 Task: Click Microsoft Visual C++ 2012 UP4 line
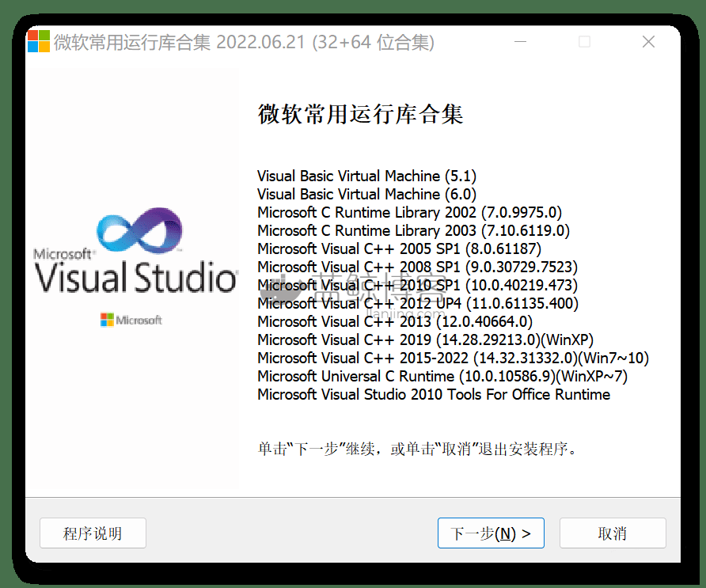click(x=418, y=303)
